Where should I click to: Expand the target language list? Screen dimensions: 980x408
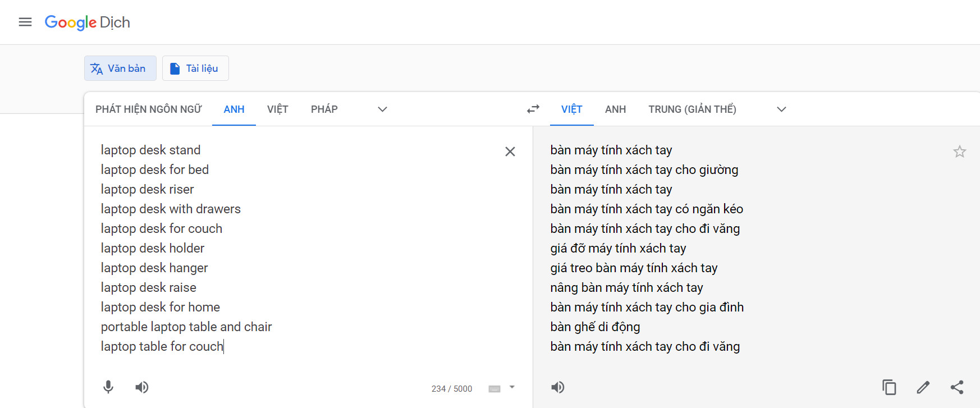781,109
